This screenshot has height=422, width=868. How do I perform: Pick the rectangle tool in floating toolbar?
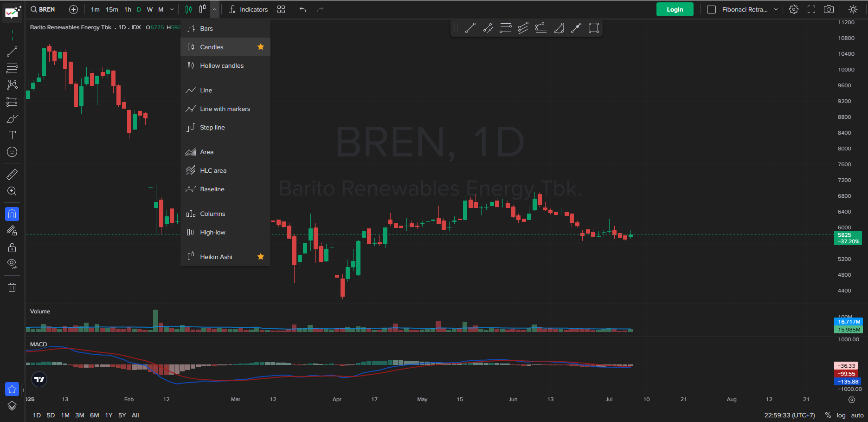594,28
